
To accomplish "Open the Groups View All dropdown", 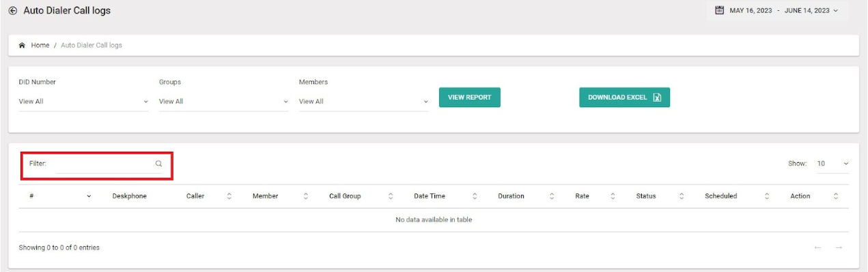I will tap(223, 101).
